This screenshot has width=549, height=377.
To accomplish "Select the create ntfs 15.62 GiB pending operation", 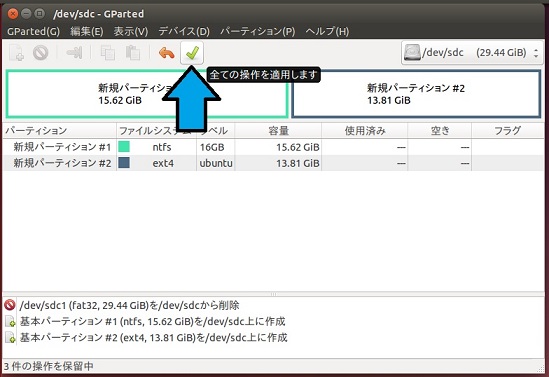I will pos(152,321).
